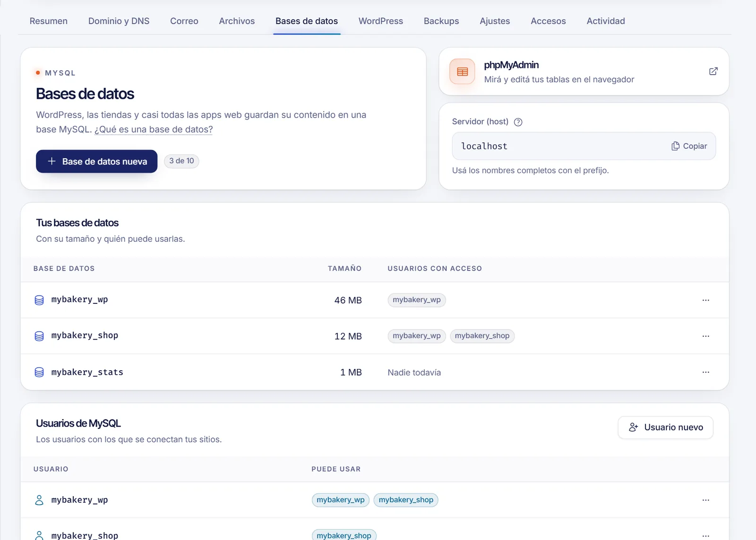Image resolution: width=756 pixels, height=540 pixels.
Task: Click mybakery_shop chip in mybakery_wp user row
Action: [406, 500]
